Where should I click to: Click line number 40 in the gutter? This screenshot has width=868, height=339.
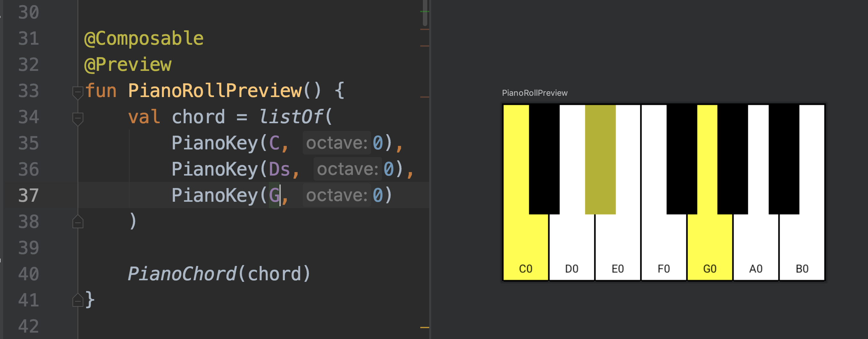pyautogui.click(x=29, y=274)
